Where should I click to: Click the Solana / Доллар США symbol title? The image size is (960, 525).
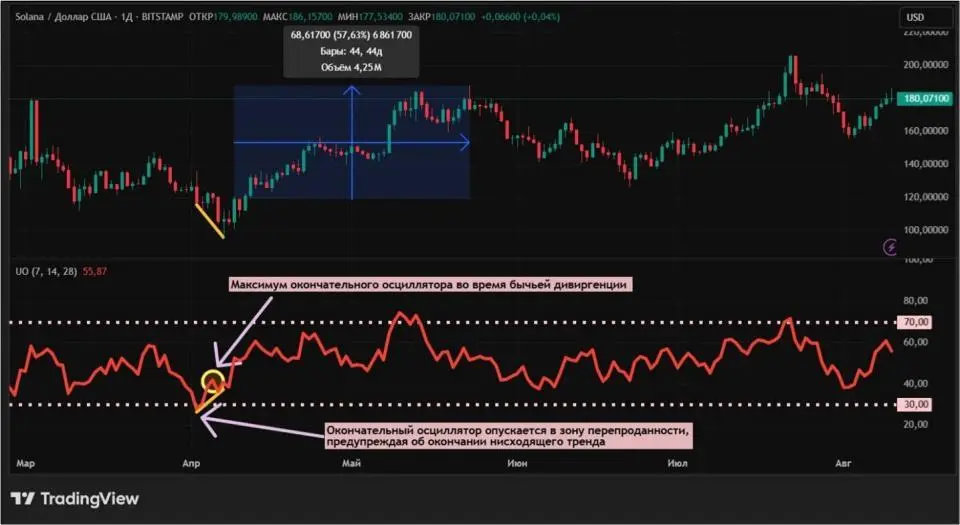click(62, 17)
